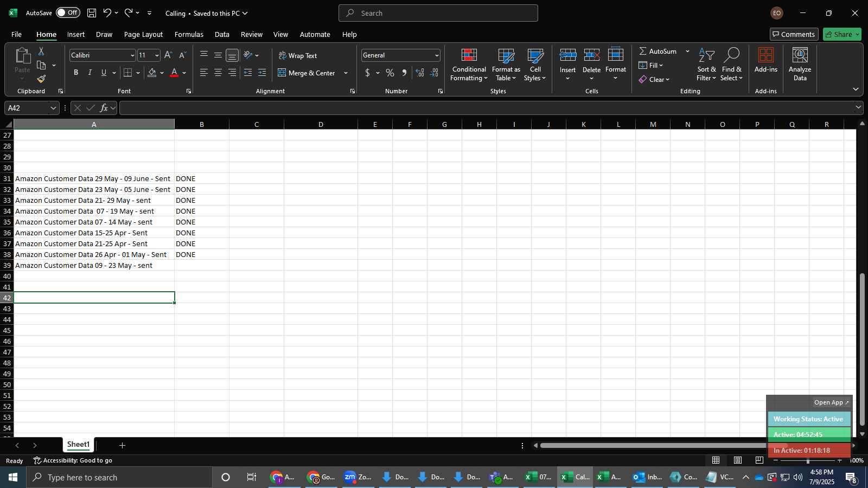
Task: Click the Insert Function fx icon
Action: (x=104, y=108)
